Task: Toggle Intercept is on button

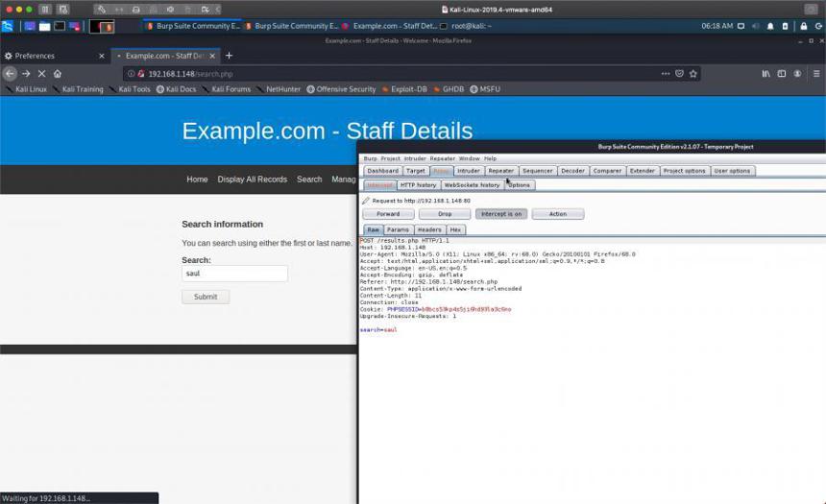Action: click(501, 214)
